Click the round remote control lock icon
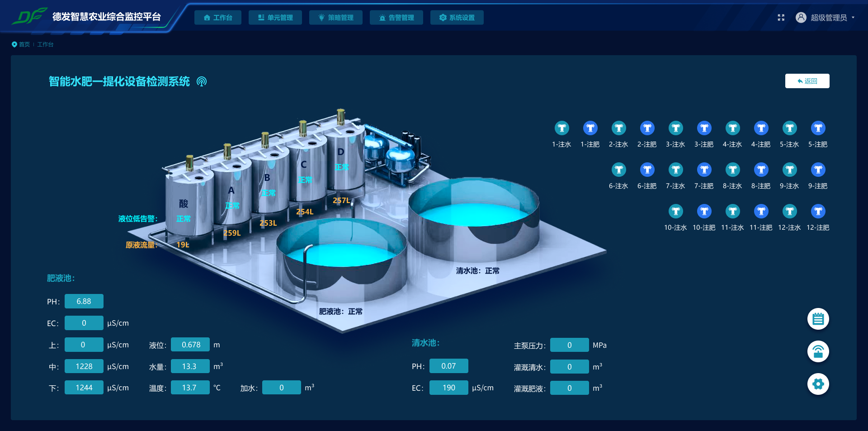 click(818, 352)
